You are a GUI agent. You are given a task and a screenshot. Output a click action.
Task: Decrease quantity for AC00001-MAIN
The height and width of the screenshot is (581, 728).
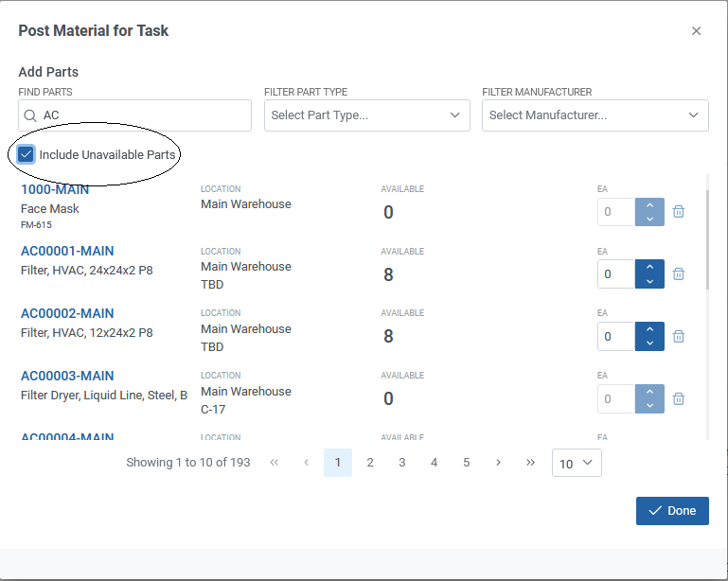(649, 281)
